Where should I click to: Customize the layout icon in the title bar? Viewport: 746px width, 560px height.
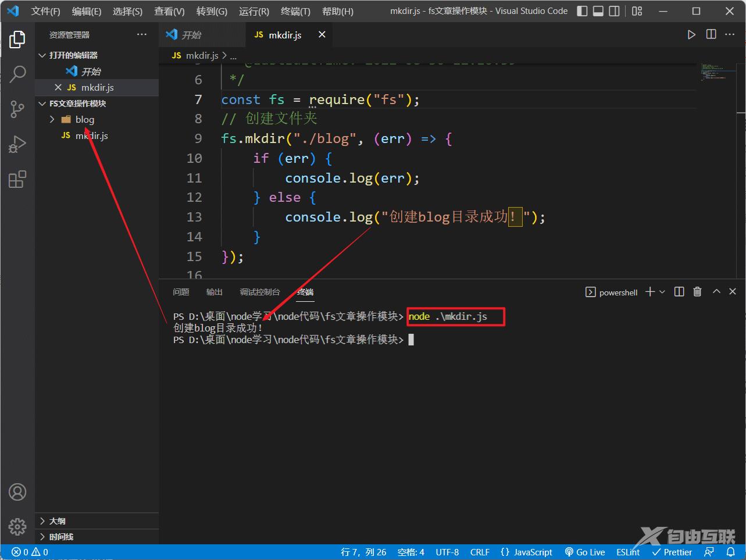(x=637, y=11)
